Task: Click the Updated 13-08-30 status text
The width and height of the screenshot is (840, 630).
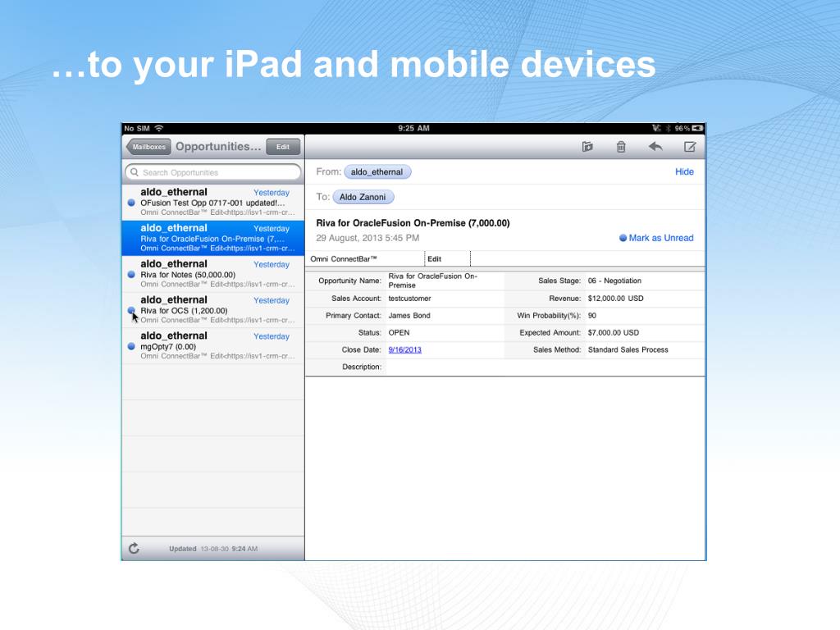Action: (213, 549)
